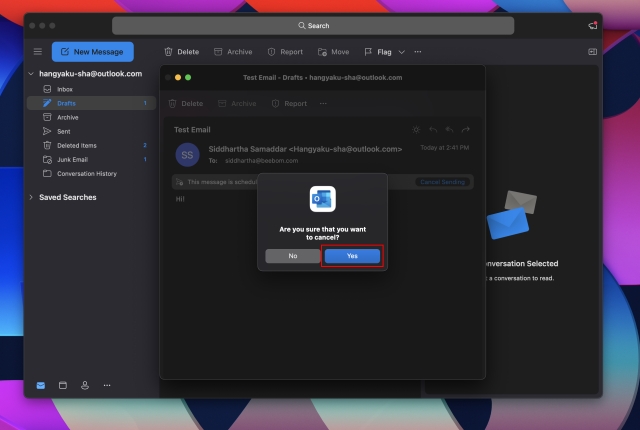Flag the message from main toolbar
The image size is (640, 430).
point(378,52)
